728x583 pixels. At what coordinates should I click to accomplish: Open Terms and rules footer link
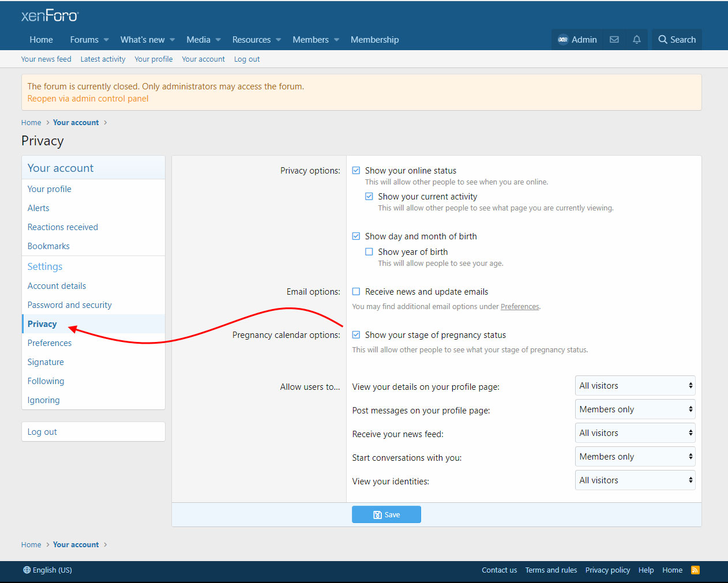coord(551,570)
